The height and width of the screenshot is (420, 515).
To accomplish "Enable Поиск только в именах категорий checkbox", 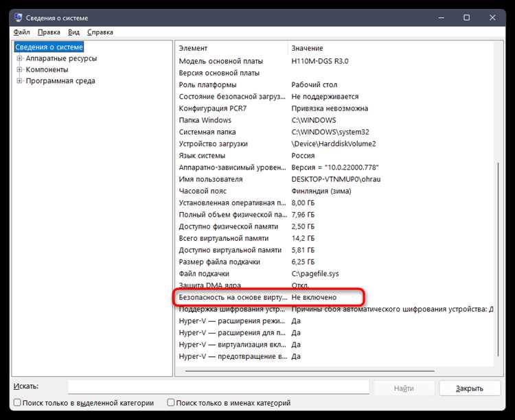I will pyautogui.click(x=171, y=404).
